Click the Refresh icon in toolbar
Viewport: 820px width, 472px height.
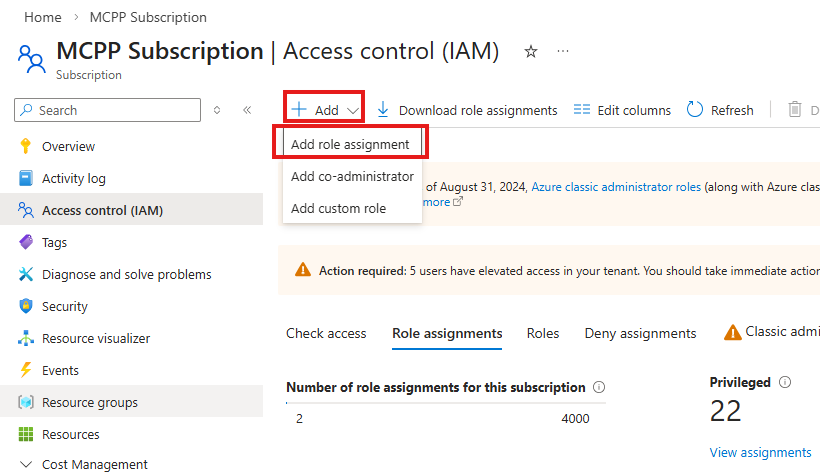point(695,110)
